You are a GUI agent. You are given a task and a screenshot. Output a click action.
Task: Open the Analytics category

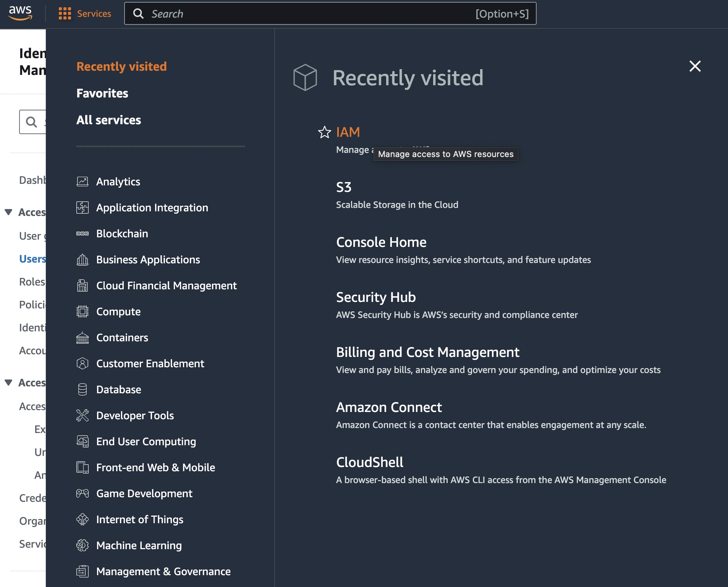click(x=118, y=182)
